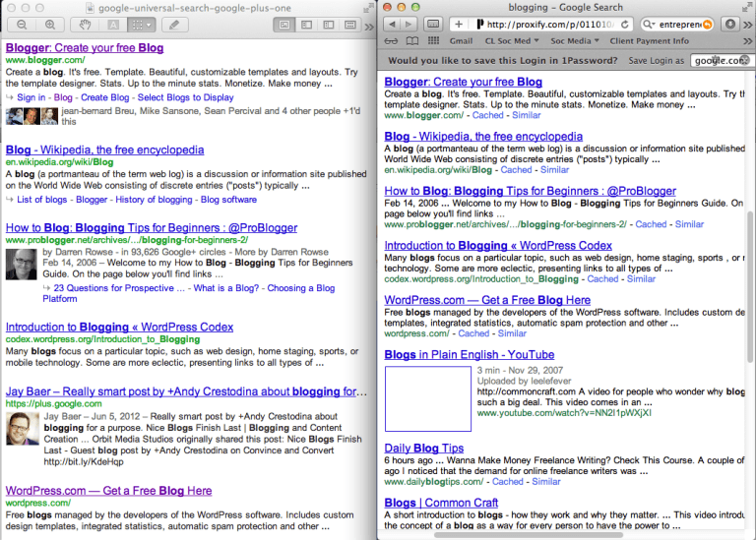Image resolution: width=756 pixels, height=540 pixels.
Task: Open Cached link for www.blogger.com result
Action: 487,116
